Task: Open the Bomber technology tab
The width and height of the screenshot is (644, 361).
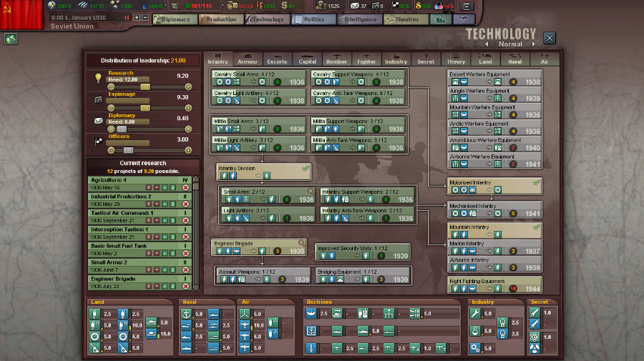Action: 337,59
